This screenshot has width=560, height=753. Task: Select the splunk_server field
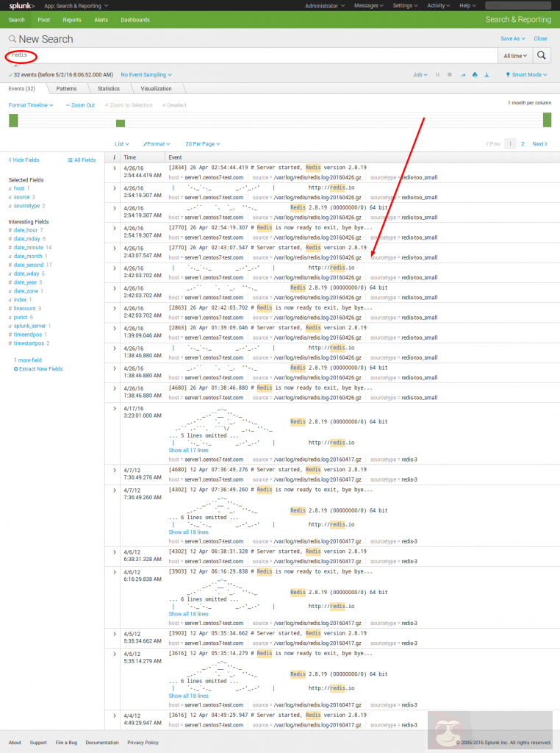click(x=29, y=326)
